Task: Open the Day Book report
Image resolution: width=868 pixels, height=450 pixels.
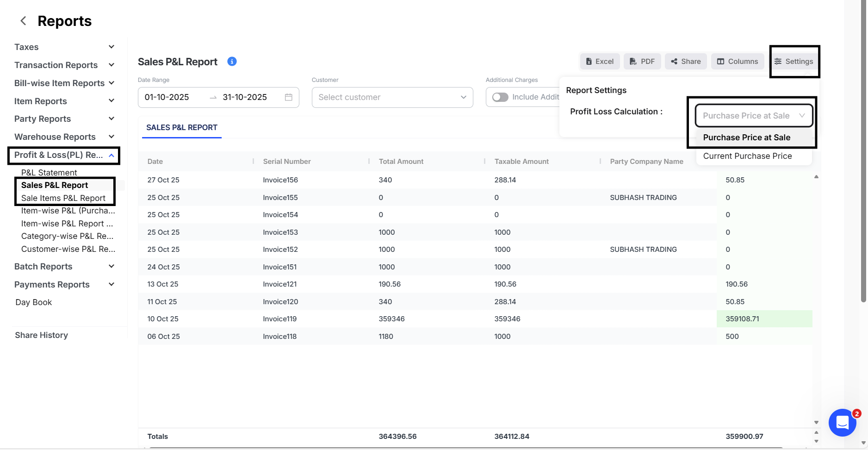Action: (x=33, y=302)
